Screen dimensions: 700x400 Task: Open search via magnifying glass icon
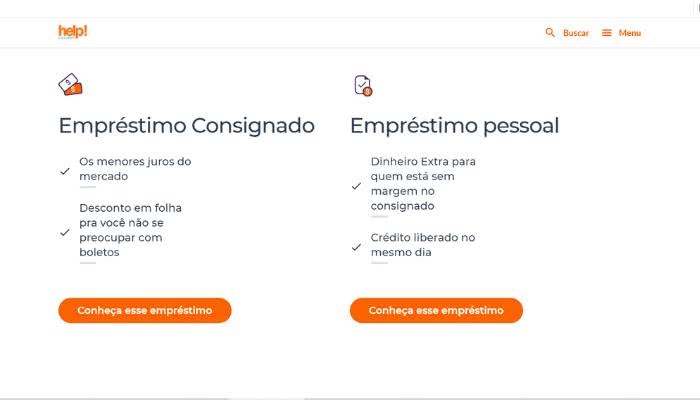coord(550,33)
